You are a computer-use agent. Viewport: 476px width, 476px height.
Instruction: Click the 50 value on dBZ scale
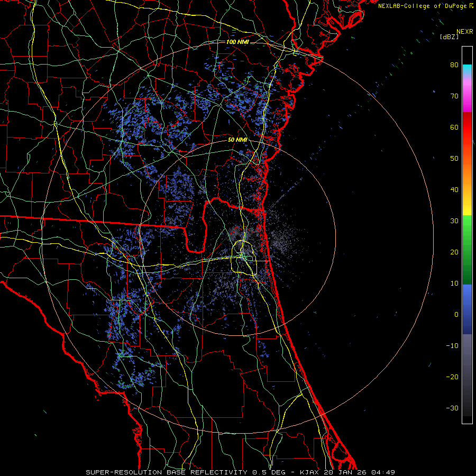point(454,159)
